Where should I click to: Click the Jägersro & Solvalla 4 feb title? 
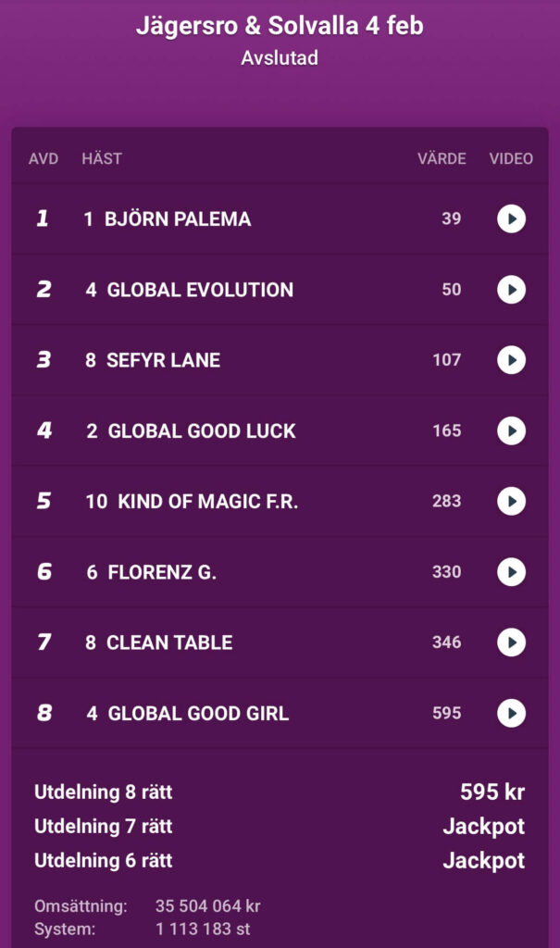[280, 26]
